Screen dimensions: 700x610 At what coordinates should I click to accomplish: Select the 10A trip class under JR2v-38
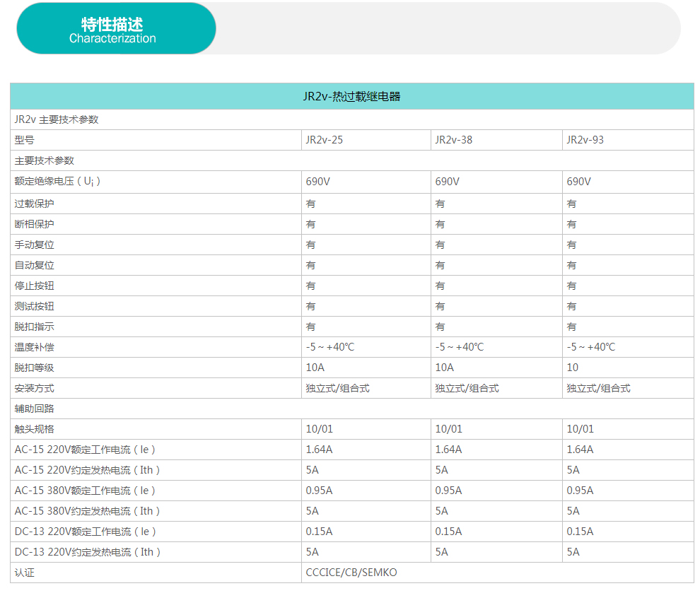(445, 368)
